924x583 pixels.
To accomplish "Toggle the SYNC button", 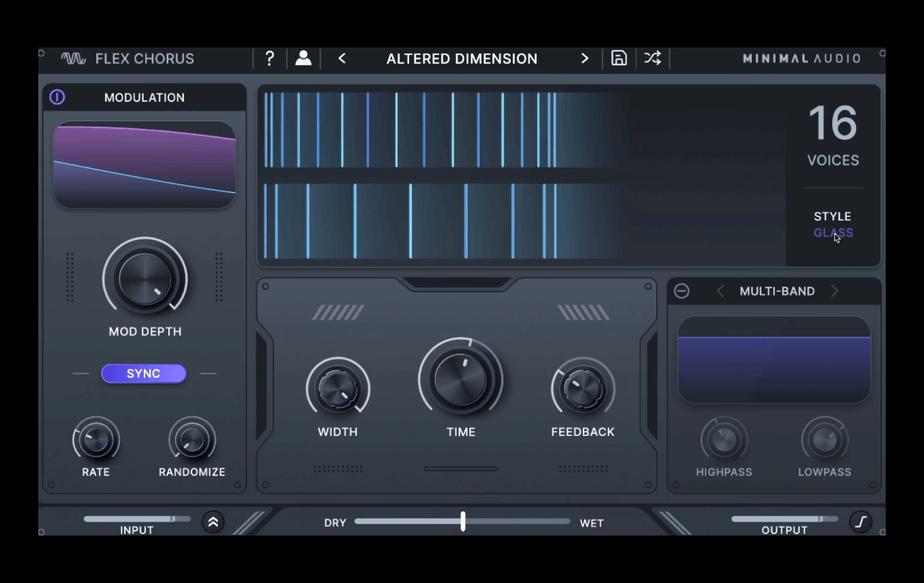I will coord(144,373).
